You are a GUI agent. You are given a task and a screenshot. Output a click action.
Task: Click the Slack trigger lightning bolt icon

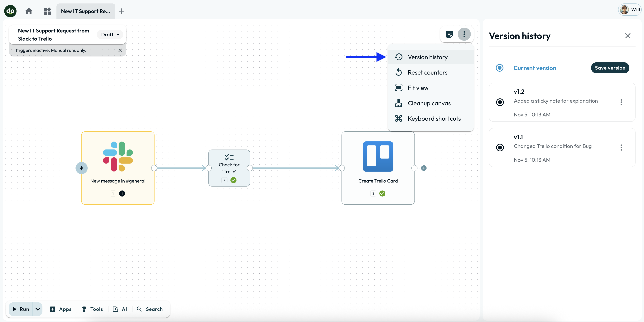coord(81,168)
